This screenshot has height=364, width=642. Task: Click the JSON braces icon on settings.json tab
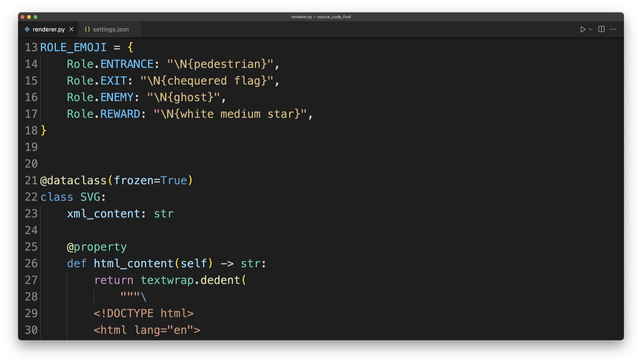pyautogui.click(x=87, y=29)
